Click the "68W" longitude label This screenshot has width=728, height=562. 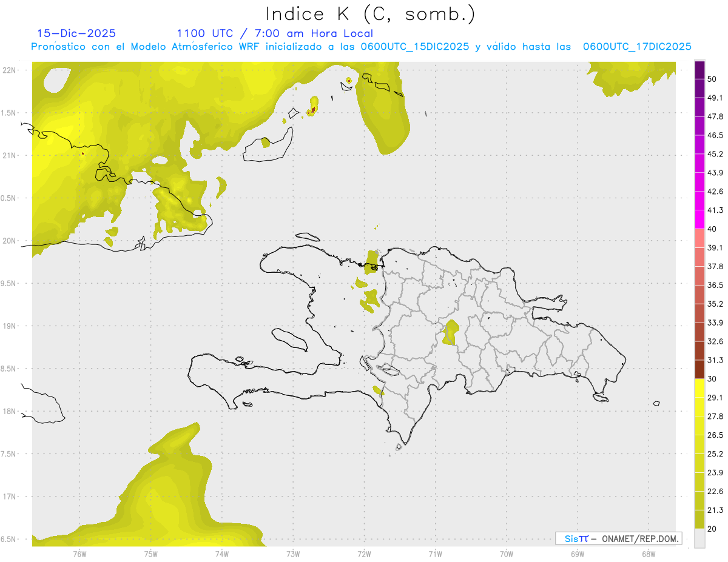coord(649,554)
